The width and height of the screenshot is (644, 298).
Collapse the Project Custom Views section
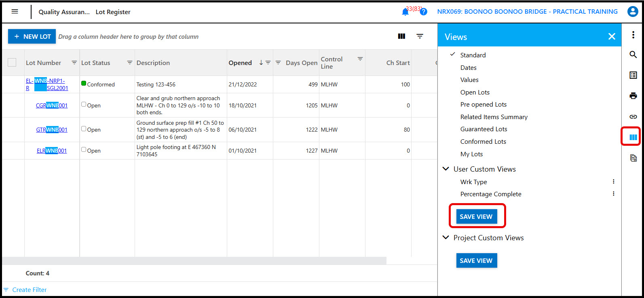pyautogui.click(x=446, y=237)
